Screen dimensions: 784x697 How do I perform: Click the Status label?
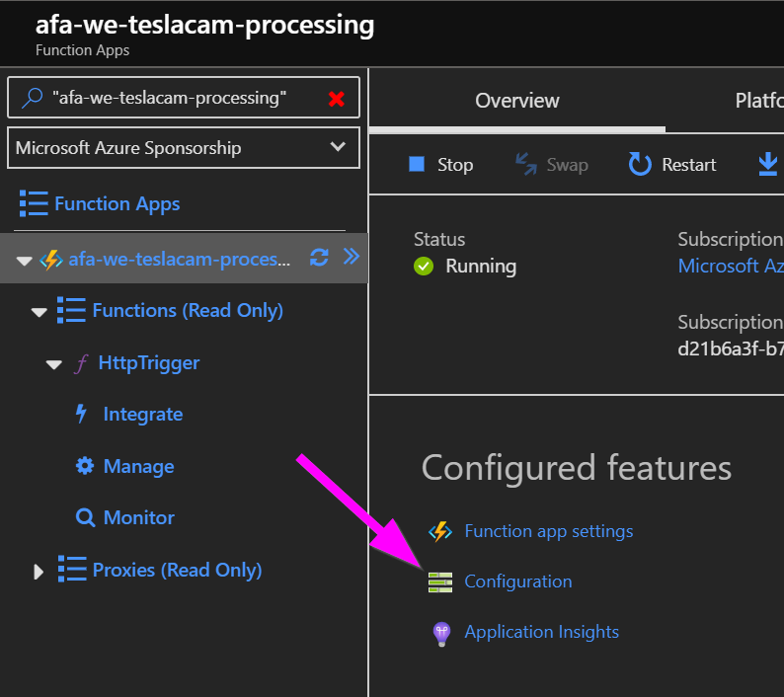[x=439, y=240]
